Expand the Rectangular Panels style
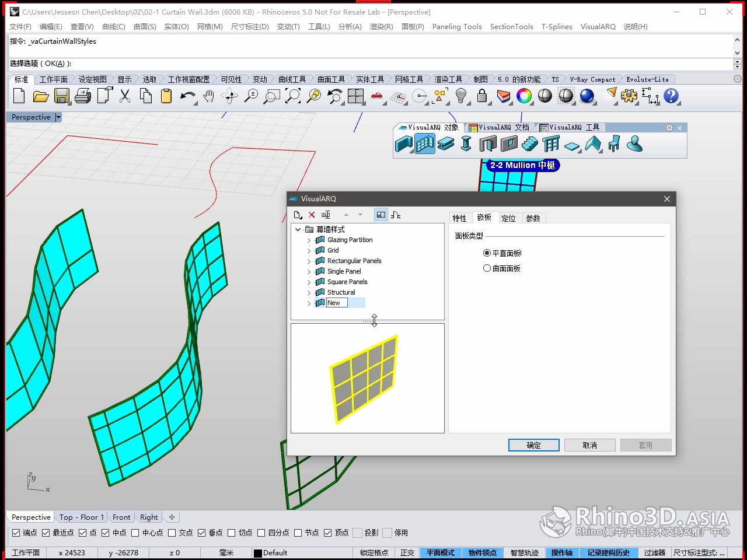747x560 pixels. [309, 261]
